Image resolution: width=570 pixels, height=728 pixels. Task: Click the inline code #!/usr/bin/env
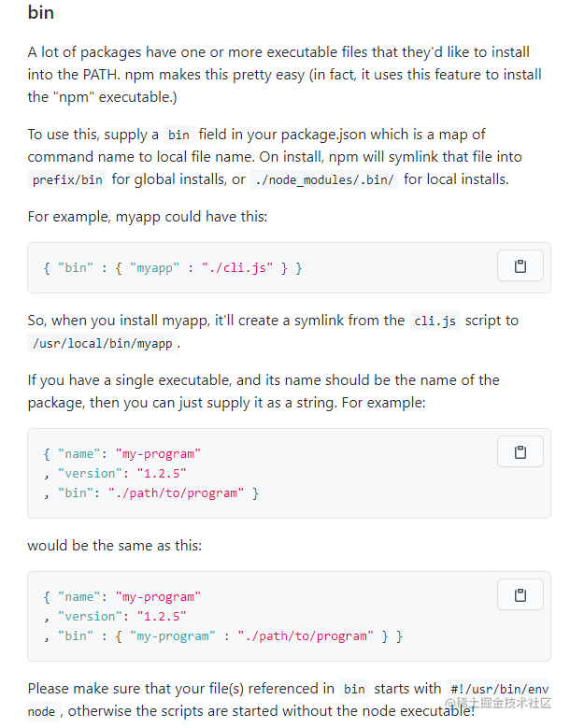click(x=499, y=689)
